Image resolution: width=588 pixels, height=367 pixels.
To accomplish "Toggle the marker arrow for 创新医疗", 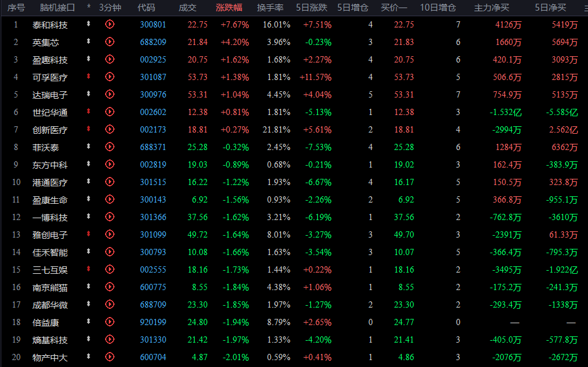I will coord(88,129).
